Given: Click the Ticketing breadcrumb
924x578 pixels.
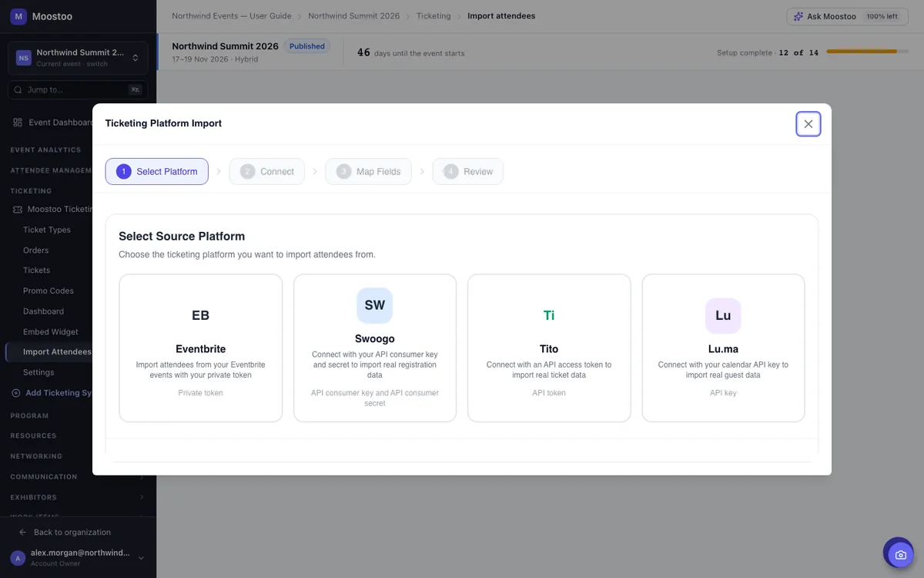Looking at the screenshot, I should (434, 15).
